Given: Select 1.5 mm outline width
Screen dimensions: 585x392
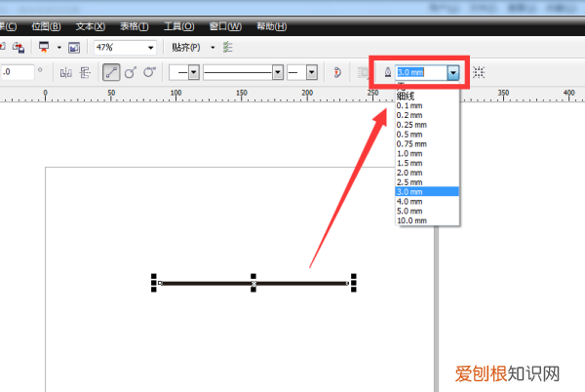Looking at the screenshot, I should [x=427, y=163].
